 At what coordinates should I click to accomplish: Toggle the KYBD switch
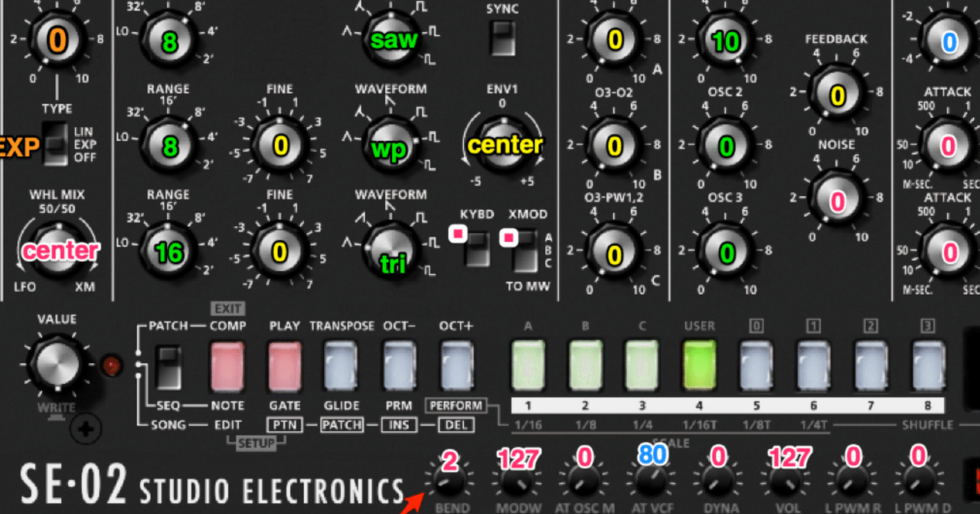[478, 249]
